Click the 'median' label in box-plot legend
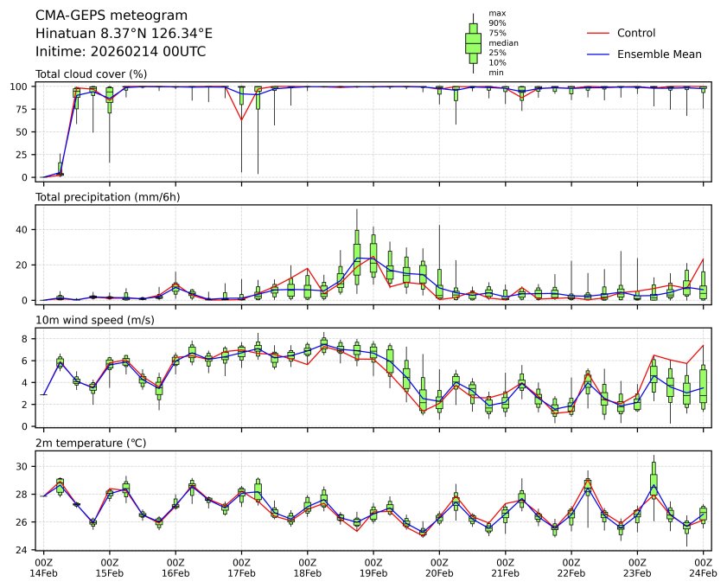 pos(501,42)
